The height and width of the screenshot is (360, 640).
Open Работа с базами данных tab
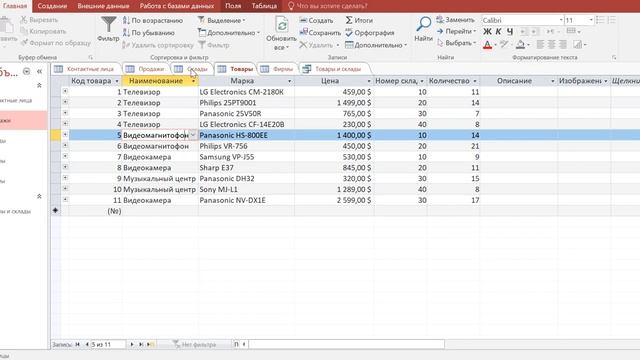pyautogui.click(x=177, y=6)
